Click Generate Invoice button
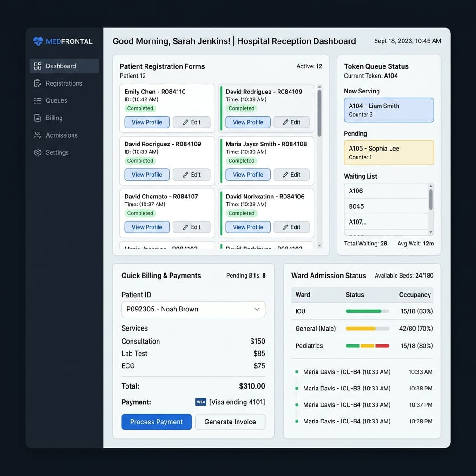Screen dimensions: 476x476 [x=230, y=422]
